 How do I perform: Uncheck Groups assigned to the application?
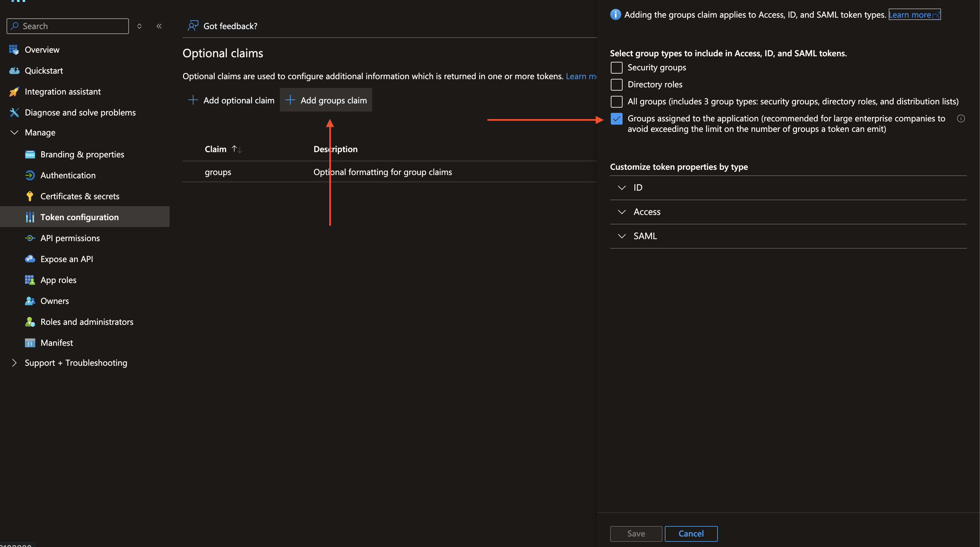616,119
